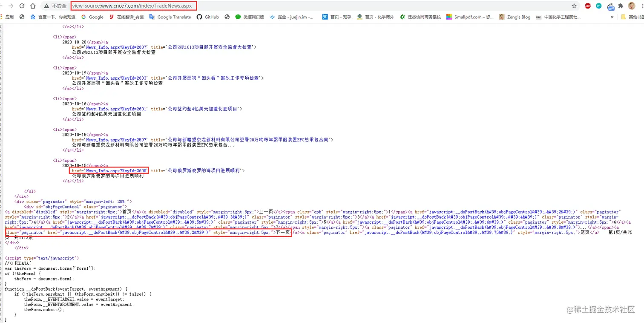This screenshot has width=644, height=323.
Task: Click the 不安全 warning triangle icon
Action: point(46,6)
